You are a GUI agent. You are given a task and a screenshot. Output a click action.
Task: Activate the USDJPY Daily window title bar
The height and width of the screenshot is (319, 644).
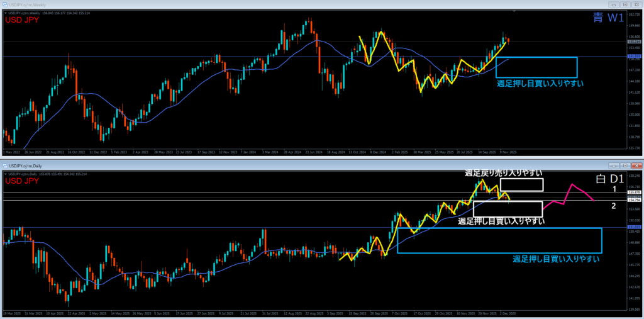point(252,165)
